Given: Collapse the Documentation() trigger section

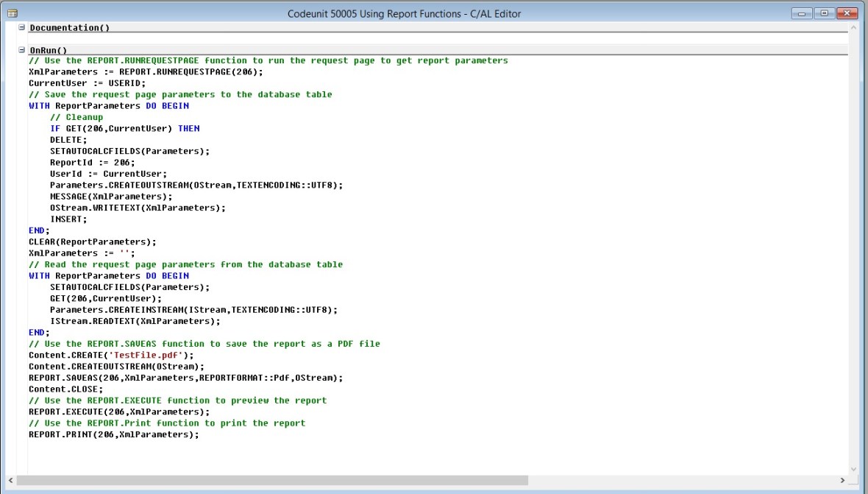Looking at the screenshot, I should [x=22, y=27].
